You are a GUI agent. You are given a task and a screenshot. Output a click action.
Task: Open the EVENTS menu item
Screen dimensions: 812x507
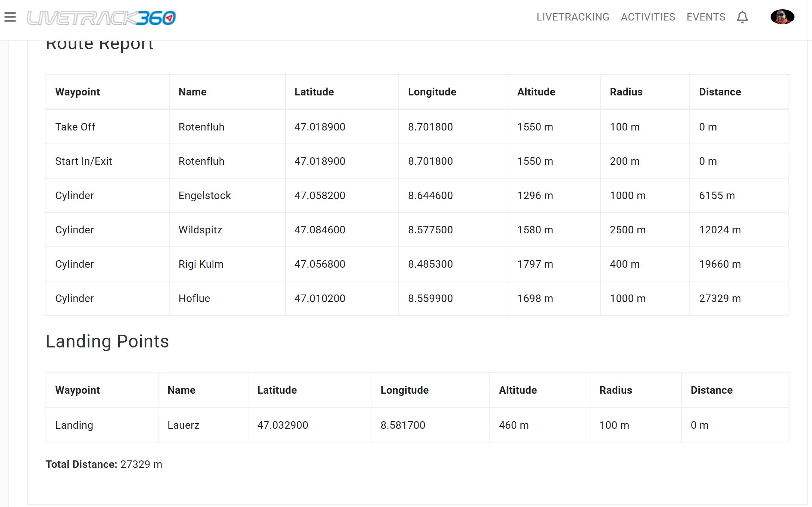pyautogui.click(x=706, y=17)
